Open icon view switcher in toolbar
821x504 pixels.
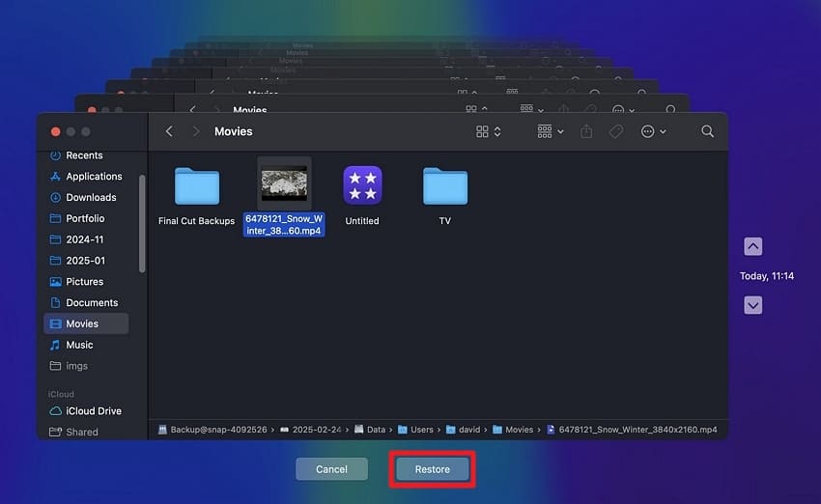(x=489, y=131)
